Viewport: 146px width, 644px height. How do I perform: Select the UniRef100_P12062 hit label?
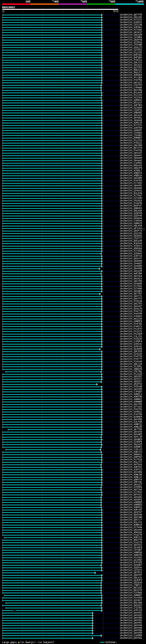pyautogui.click(x=131, y=557)
